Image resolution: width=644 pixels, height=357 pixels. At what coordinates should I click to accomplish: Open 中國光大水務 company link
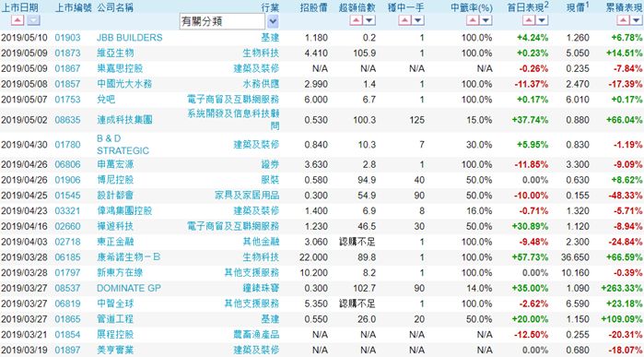[x=124, y=84]
